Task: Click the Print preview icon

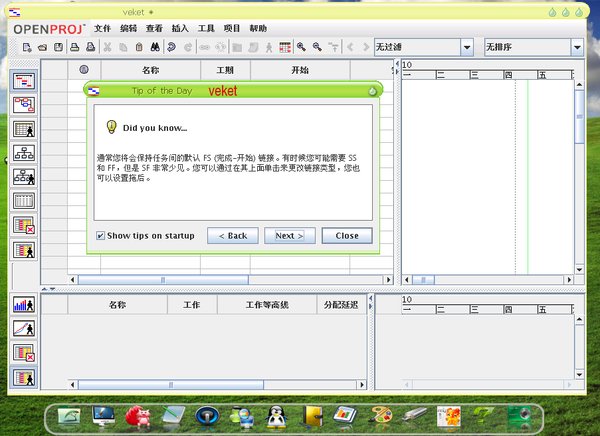Action: tap(91, 47)
